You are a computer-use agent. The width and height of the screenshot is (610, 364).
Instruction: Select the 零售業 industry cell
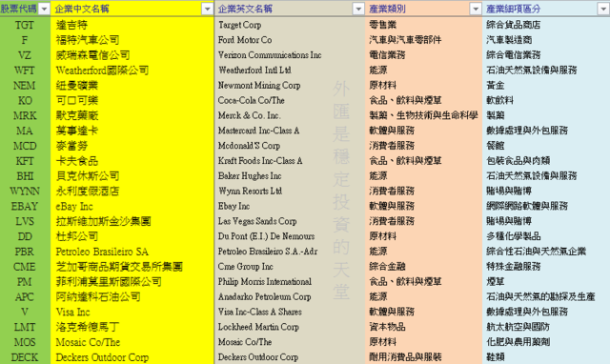(423, 25)
